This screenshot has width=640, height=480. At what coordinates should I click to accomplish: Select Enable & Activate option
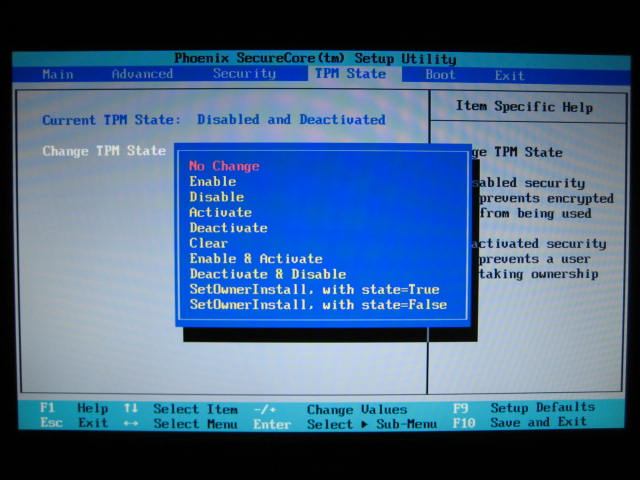256,259
